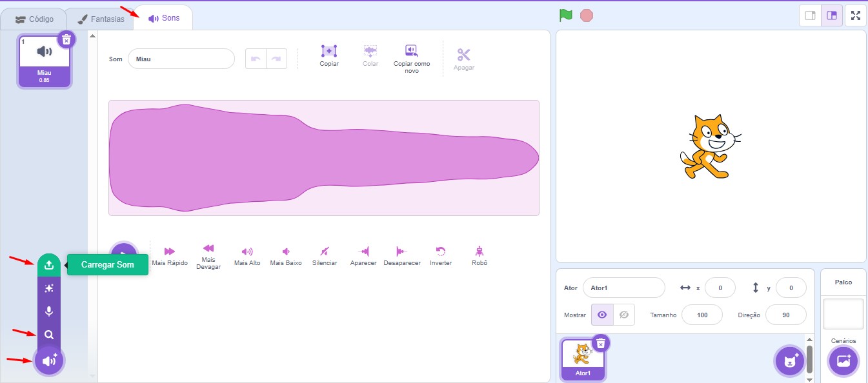Click Copiar como novo button

pos(411,59)
